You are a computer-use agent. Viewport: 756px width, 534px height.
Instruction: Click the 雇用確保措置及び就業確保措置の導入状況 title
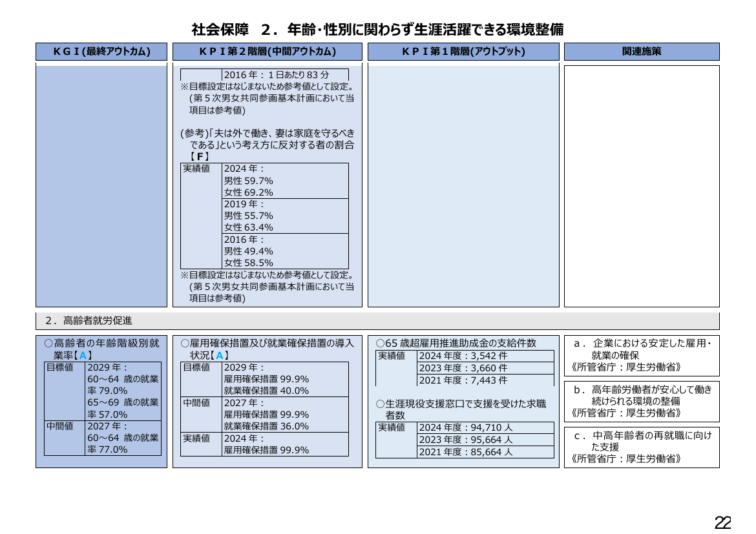click(267, 349)
